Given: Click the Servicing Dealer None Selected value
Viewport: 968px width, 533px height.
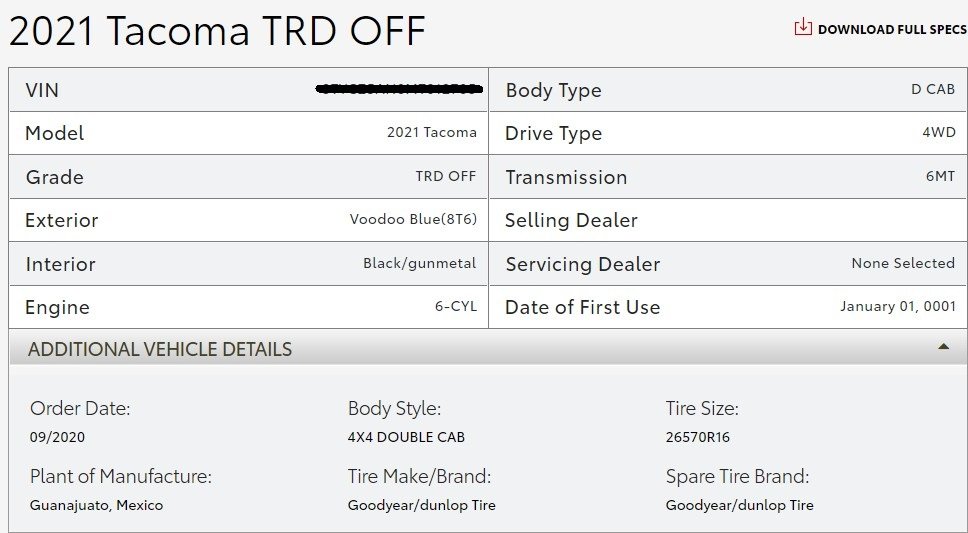Looking at the screenshot, I should [903, 263].
